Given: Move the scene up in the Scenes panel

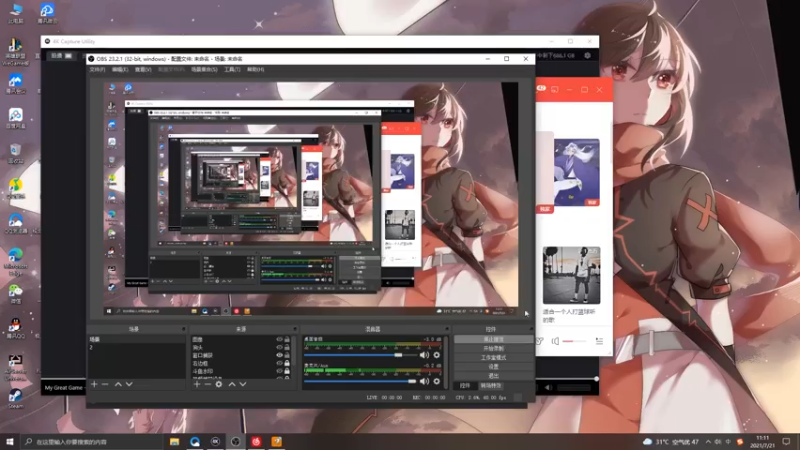Looking at the screenshot, I should point(118,384).
